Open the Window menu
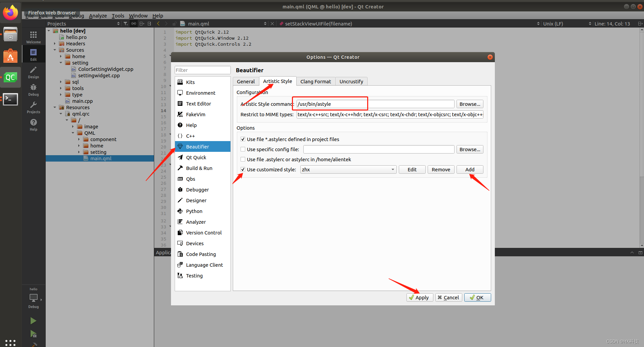This screenshot has height=347, width=644. pyautogui.click(x=138, y=16)
